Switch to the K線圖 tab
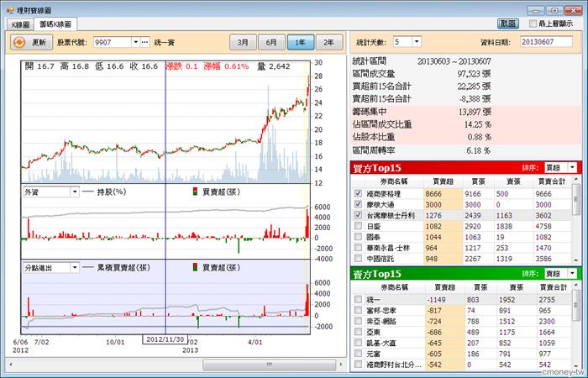The width and height of the screenshot is (588, 378). (x=20, y=24)
